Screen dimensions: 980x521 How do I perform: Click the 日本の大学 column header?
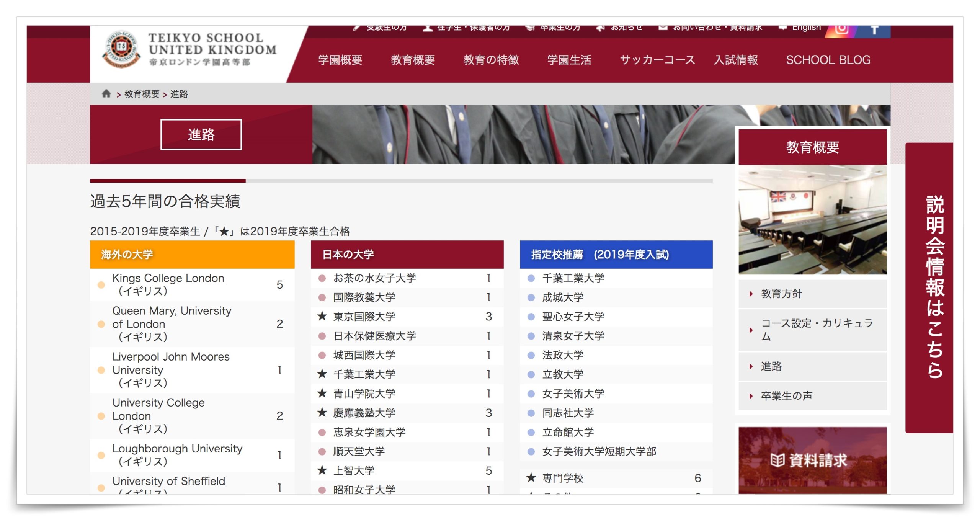[407, 254]
